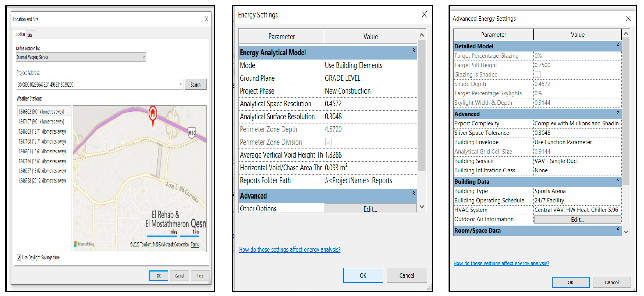The width and height of the screenshot is (644, 296).
Task: Close the Advanced Energy Settings dialog
Action: tap(628, 19)
